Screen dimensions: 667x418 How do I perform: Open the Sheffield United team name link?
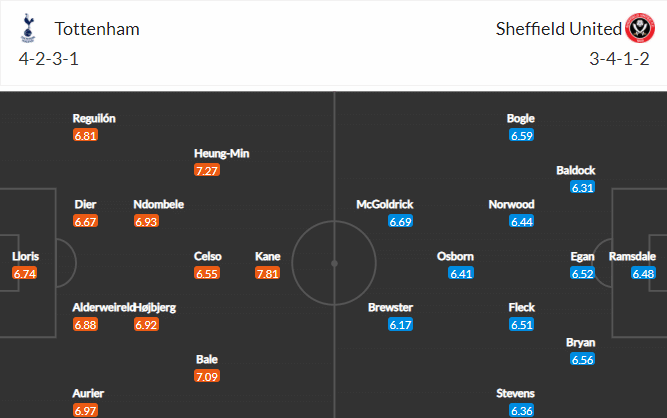coord(559,29)
